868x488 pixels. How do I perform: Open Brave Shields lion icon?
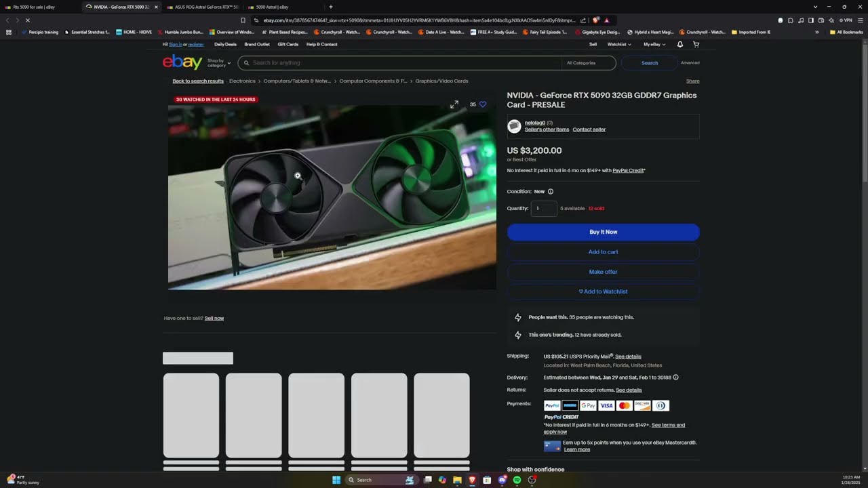pos(596,20)
